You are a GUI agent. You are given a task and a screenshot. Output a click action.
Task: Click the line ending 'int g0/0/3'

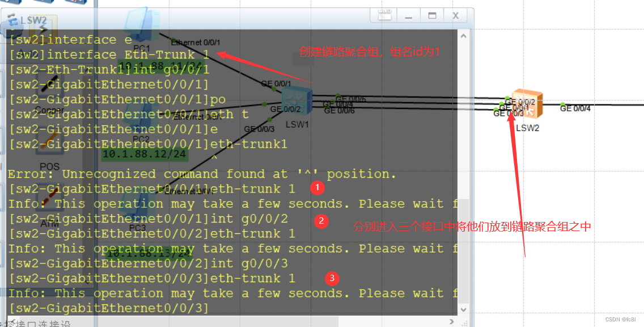(x=149, y=263)
